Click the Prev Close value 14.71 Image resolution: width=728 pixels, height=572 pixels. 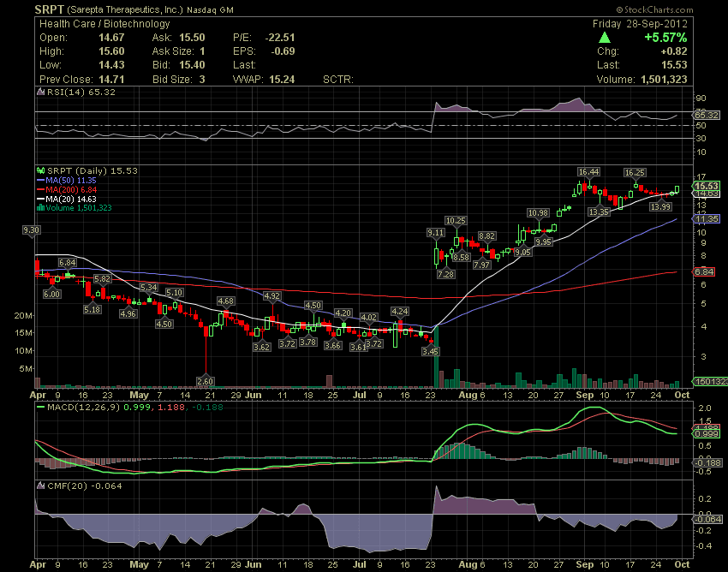(111, 80)
